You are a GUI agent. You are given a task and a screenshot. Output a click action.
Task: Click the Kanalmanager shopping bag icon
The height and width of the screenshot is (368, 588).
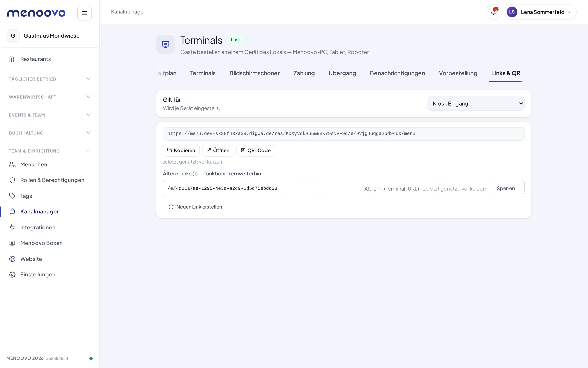point(12,212)
